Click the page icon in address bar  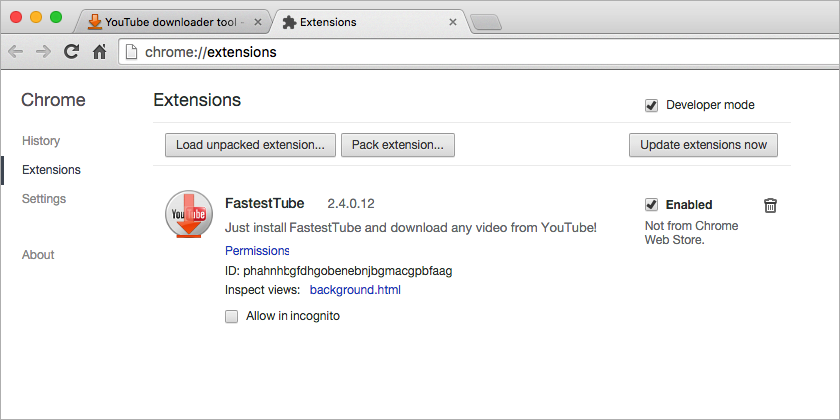pyautogui.click(x=131, y=52)
